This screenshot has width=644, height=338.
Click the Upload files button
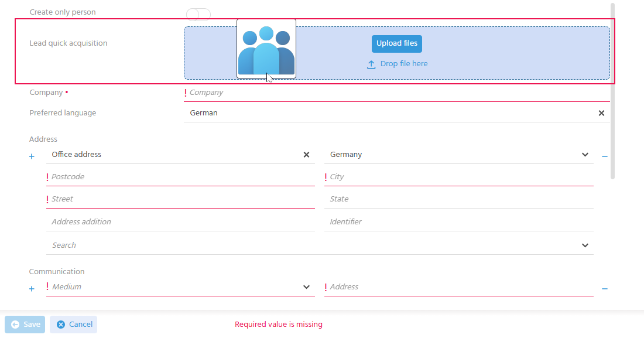[397, 43]
